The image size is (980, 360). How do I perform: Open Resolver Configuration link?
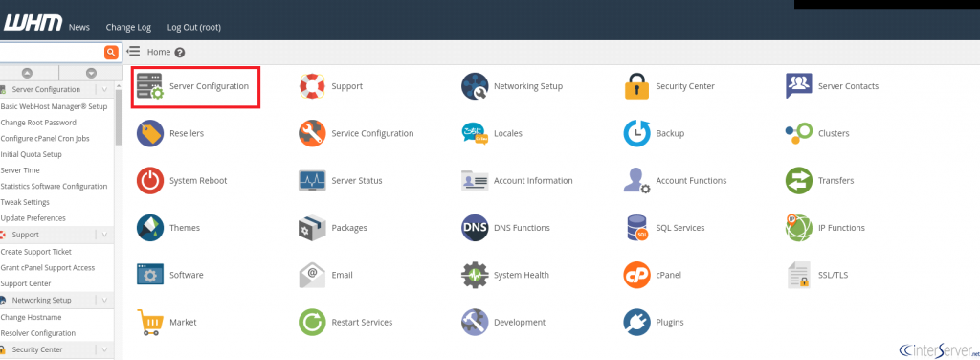pyautogui.click(x=38, y=333)
